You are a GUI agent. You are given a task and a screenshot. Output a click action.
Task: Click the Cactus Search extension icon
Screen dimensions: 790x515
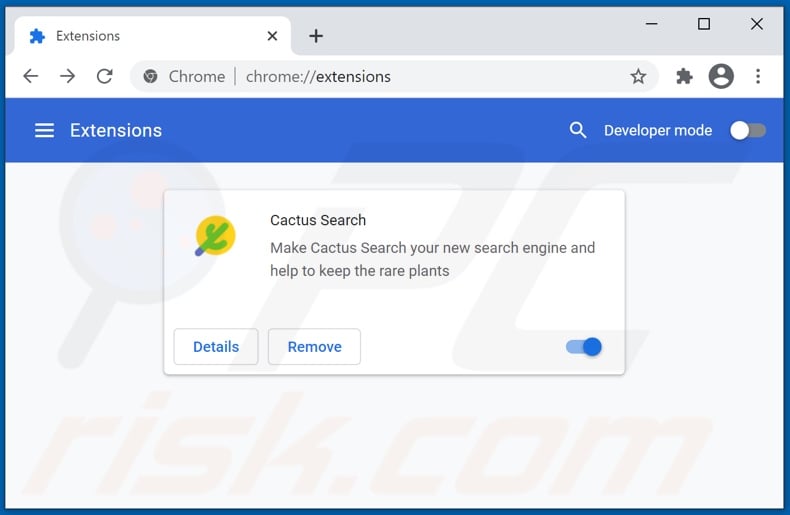pos(215,236)
